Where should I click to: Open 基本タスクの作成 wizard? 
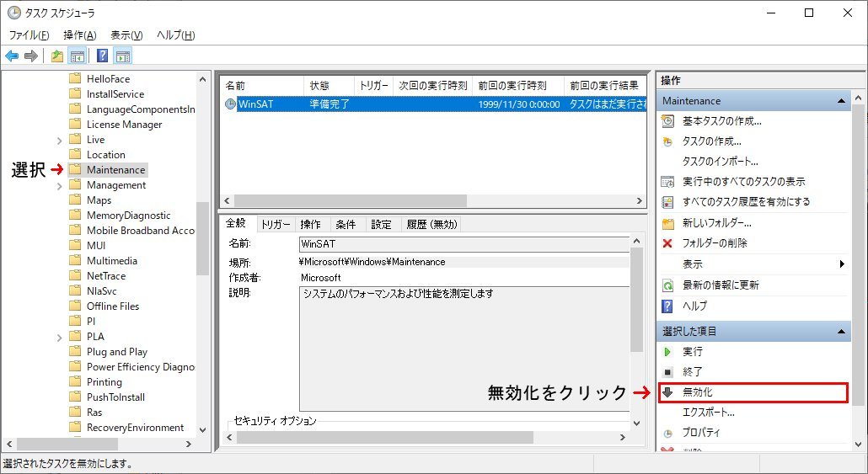[721, 121]
